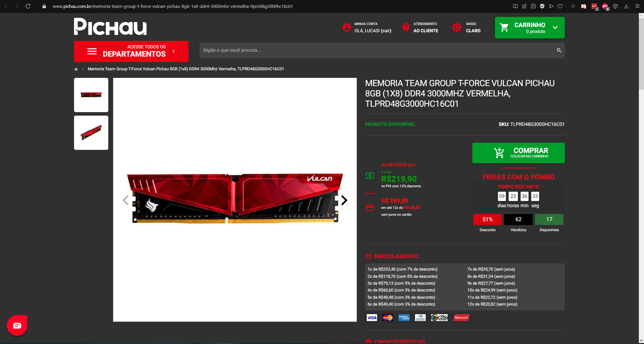Open browser easy setup sliders icon
The height and width of the screenshot is (344, 644).
[x=637, y=6]
